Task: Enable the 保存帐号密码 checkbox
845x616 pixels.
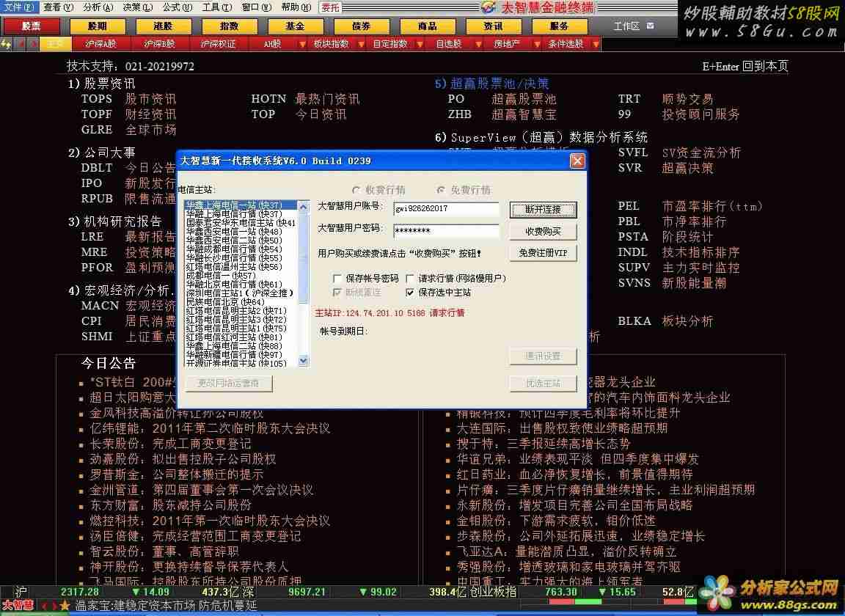Action: (x=337, y=278)
